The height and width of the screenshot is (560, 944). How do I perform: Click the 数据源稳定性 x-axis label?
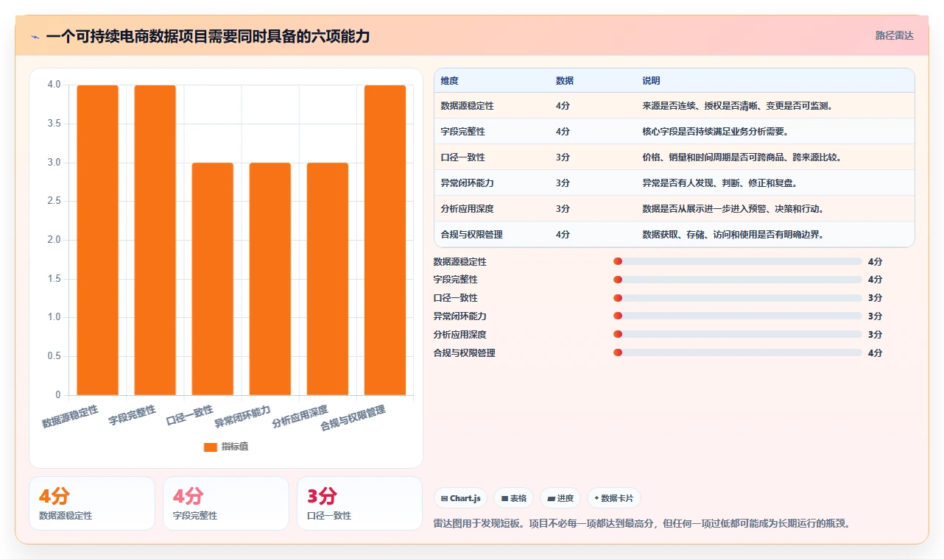click(x=71, y=417)
